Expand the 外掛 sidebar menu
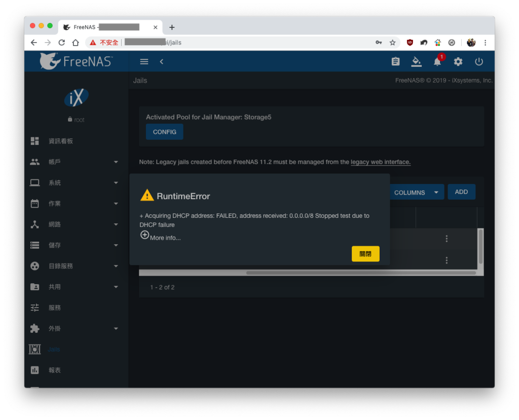 [74, 329]
